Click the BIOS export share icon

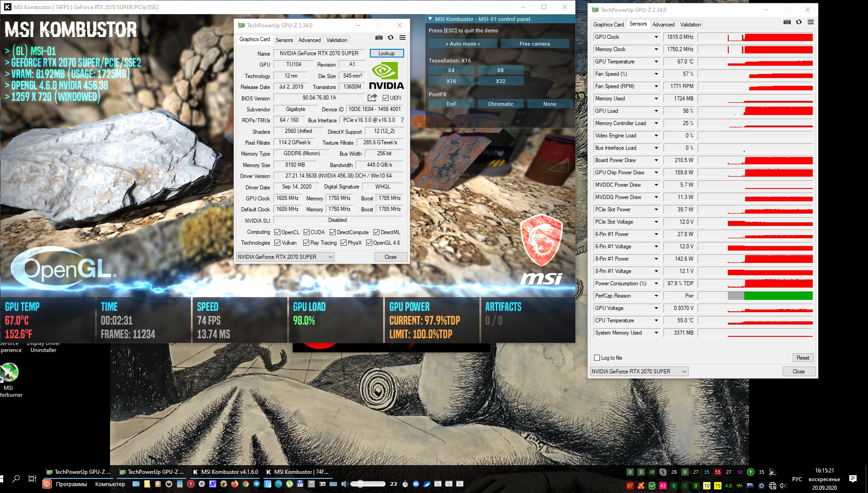(372, 98)
